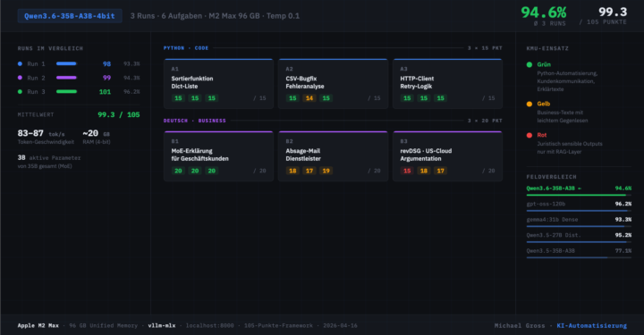
Task: Click the progress bar under Qwen3.5-35B-A3B
Action: pyautogui.click(x=579, y=258)
